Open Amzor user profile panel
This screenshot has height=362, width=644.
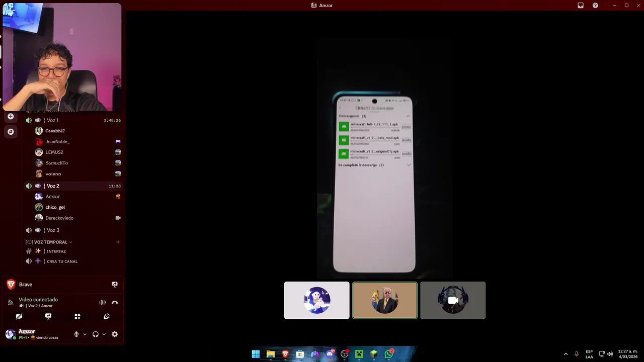pyautogui.click(x=33, y=334)
